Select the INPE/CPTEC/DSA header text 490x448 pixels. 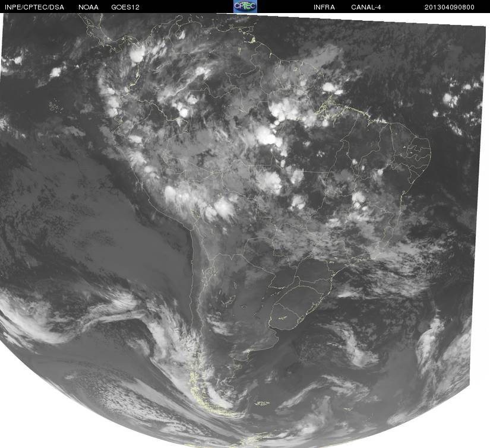click(34, 7)
